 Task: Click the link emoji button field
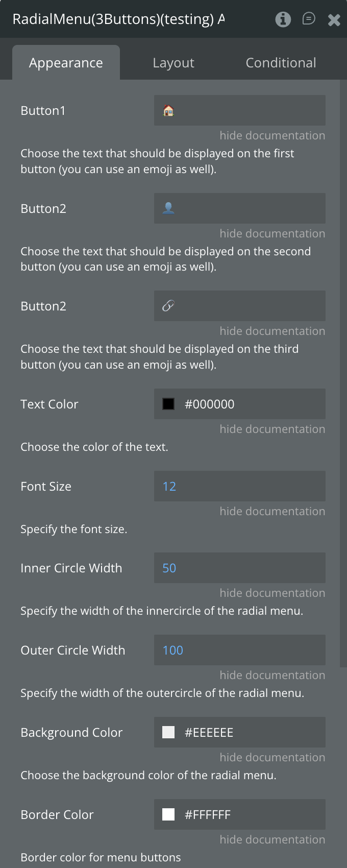tap(240, 306)
